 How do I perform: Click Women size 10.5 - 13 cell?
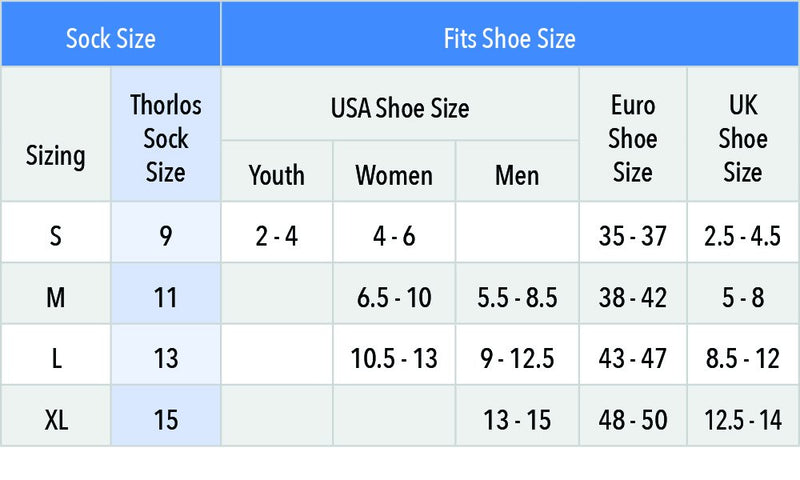point(394,355)
